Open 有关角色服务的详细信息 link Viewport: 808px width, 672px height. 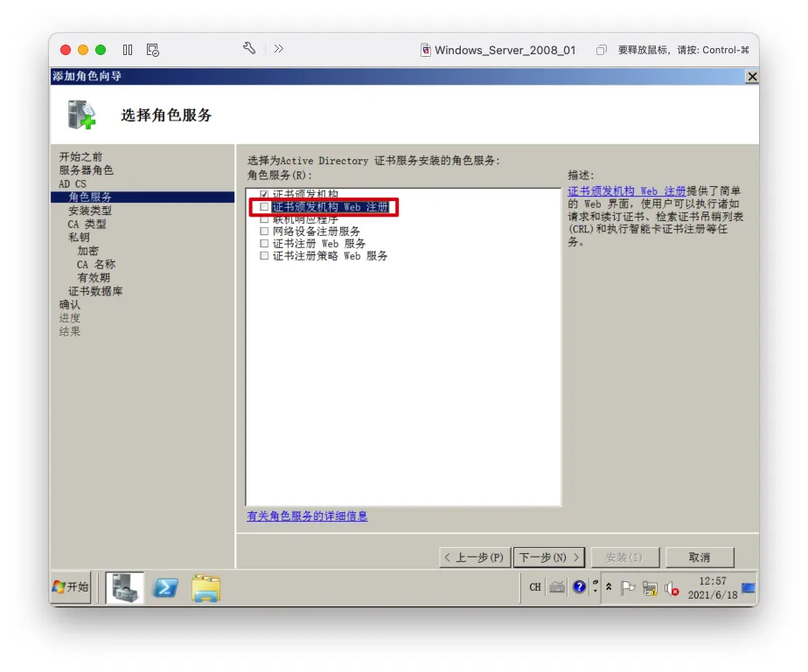point(307,516)
